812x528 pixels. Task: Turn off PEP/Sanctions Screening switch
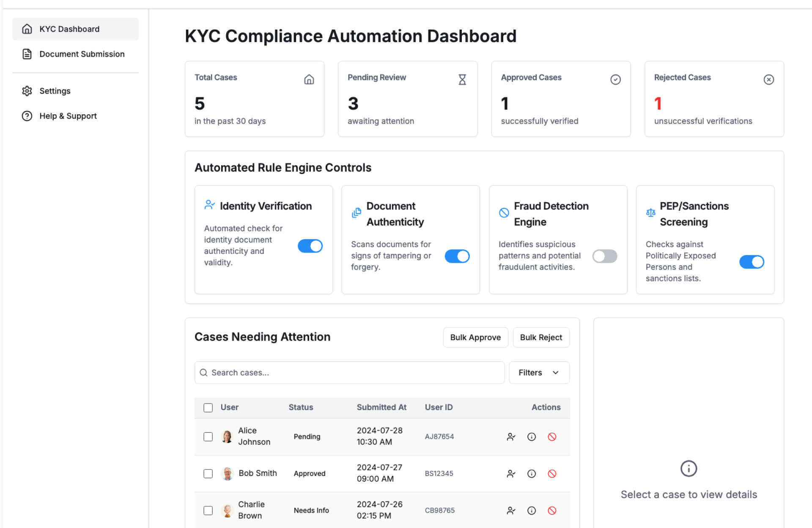pos(752,262)
